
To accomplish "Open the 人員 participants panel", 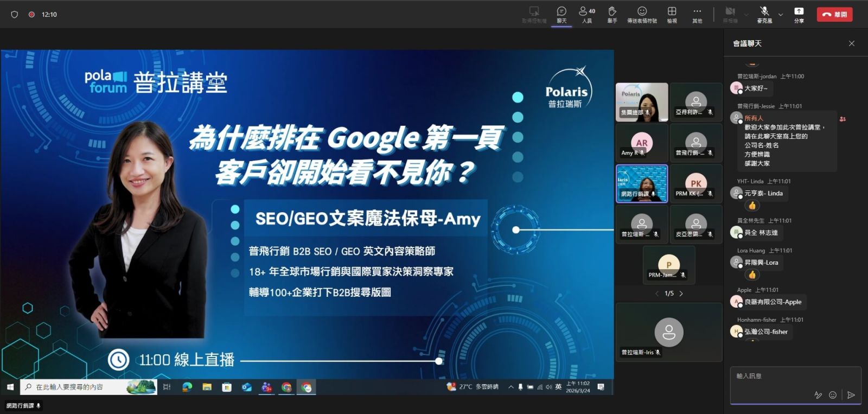I will pos(587,14).
